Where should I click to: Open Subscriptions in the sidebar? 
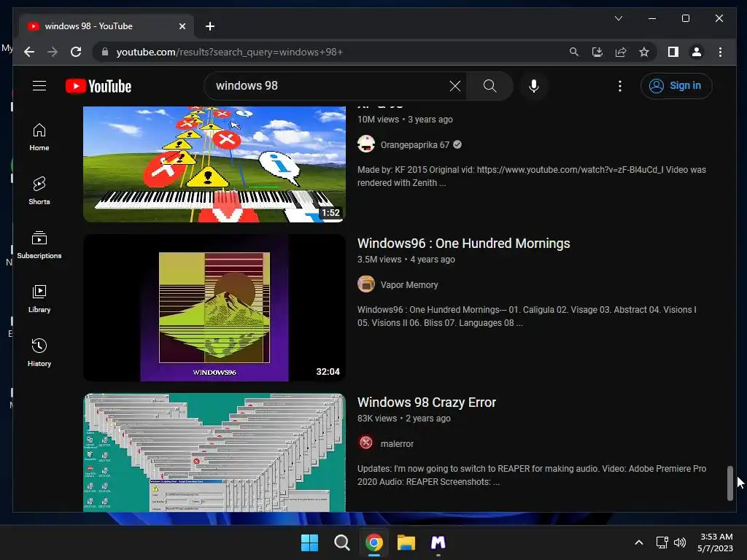click(x=39, y=245)
